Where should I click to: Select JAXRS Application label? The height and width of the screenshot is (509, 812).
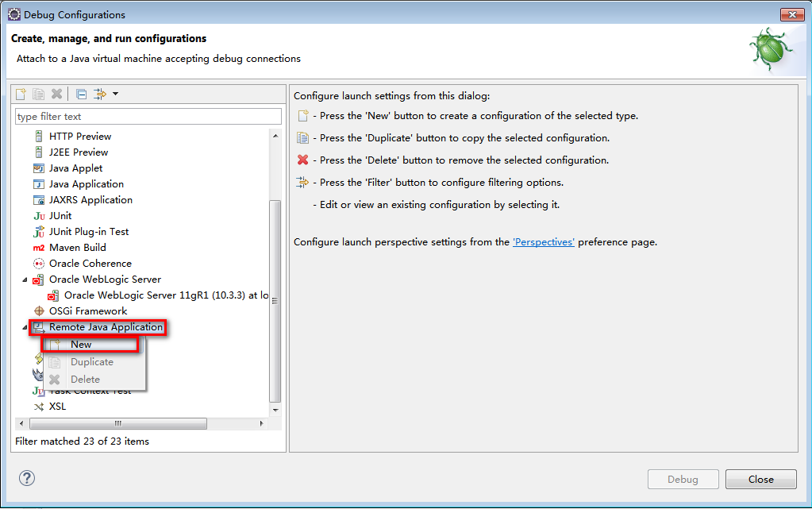pos(90,200)
